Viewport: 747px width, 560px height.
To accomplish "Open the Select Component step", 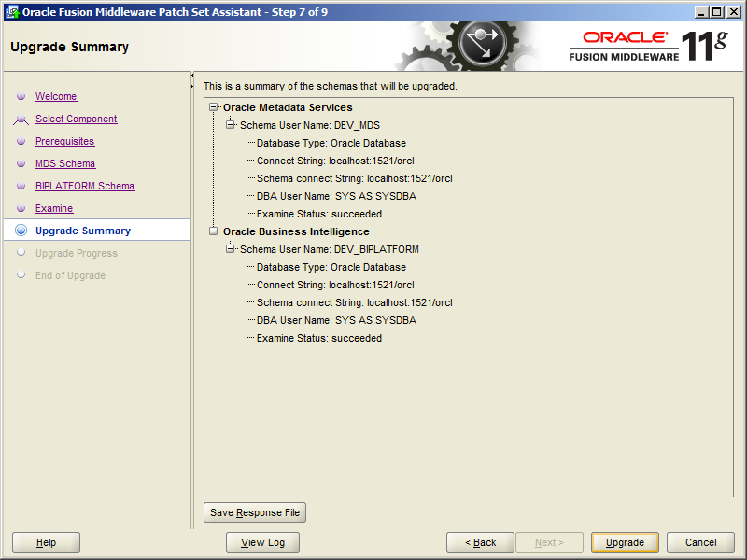I will click(x=76, y=119).
